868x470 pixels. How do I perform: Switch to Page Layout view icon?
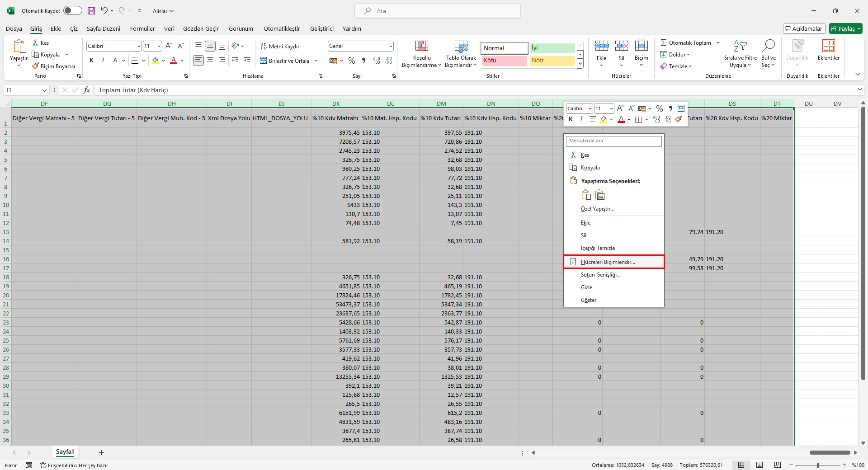(759, 465)
